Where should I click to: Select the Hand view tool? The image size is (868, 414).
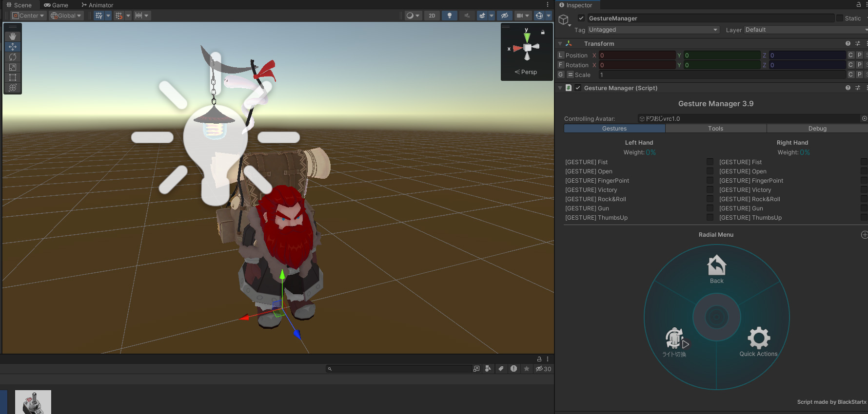point(13,37)
